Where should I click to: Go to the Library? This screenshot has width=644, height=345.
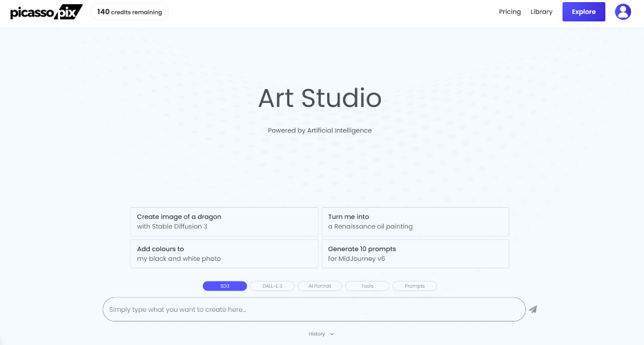(x=541, y=12)
